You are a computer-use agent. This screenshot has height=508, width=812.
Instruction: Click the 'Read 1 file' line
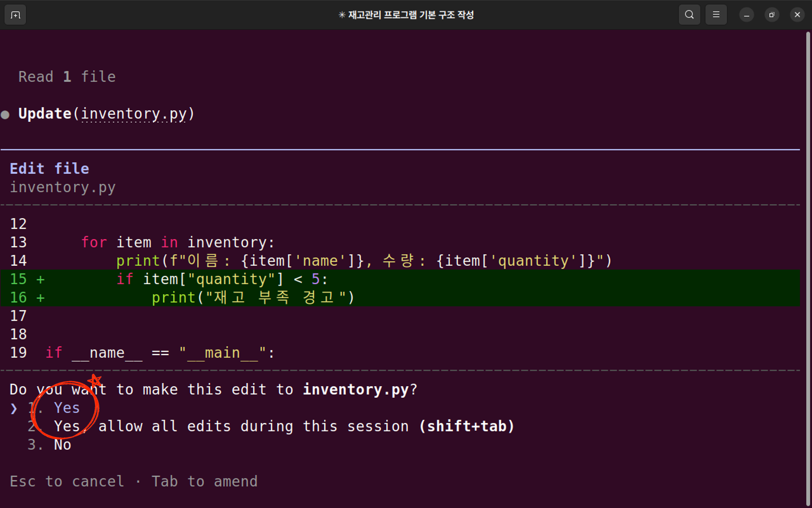click(67, 77)
